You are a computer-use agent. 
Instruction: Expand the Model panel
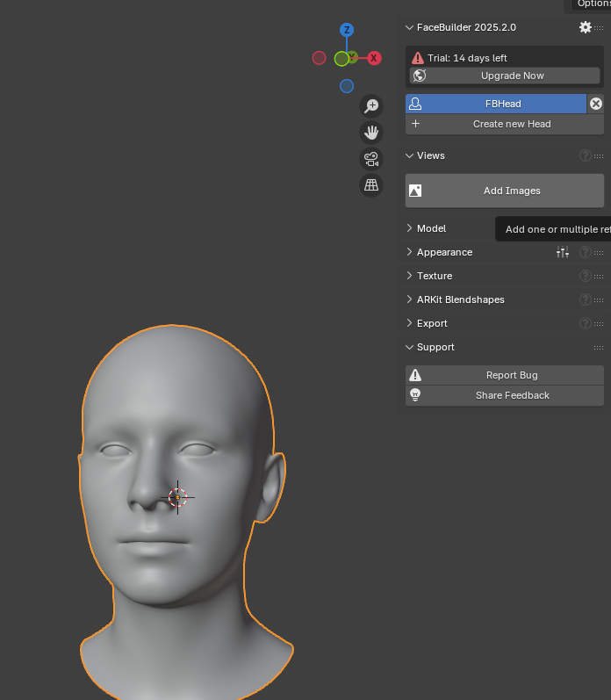pyautogui.click(x=431, y=228)
